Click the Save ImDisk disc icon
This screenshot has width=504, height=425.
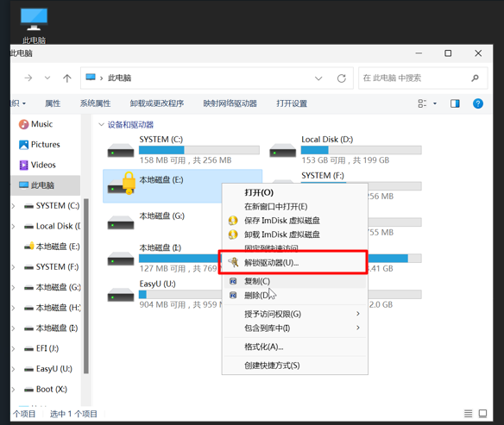pos(233,221)
